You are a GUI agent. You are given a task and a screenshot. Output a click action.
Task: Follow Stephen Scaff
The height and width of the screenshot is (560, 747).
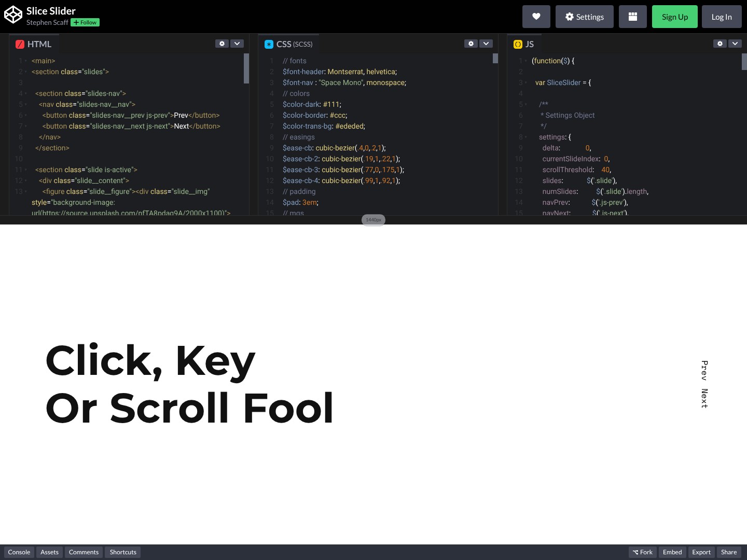[85, 22]
